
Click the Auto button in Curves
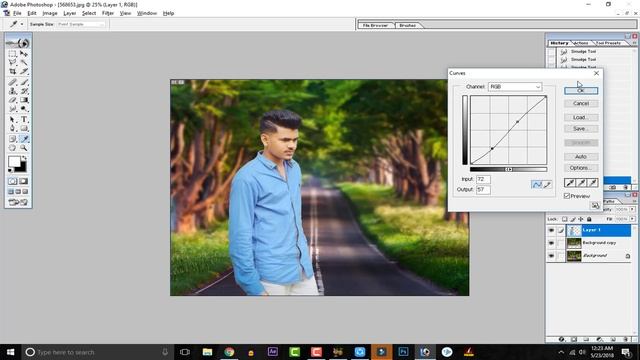[581, 156]
